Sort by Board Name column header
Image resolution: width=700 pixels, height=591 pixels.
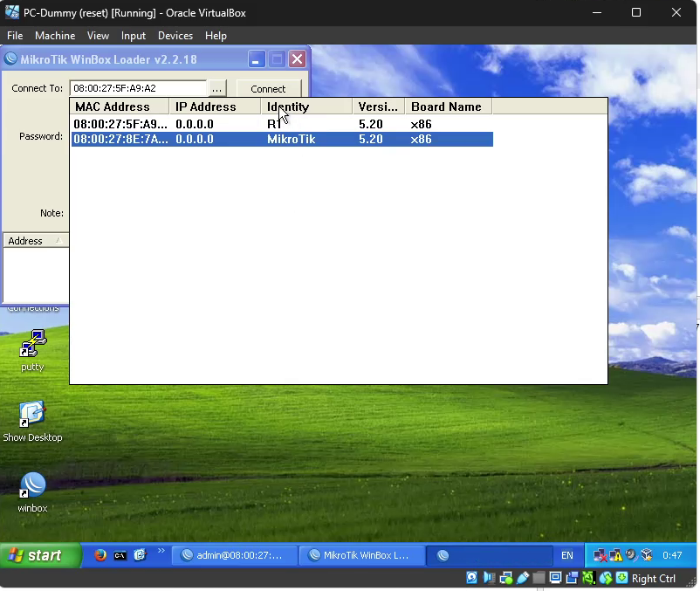click(449, 107)
